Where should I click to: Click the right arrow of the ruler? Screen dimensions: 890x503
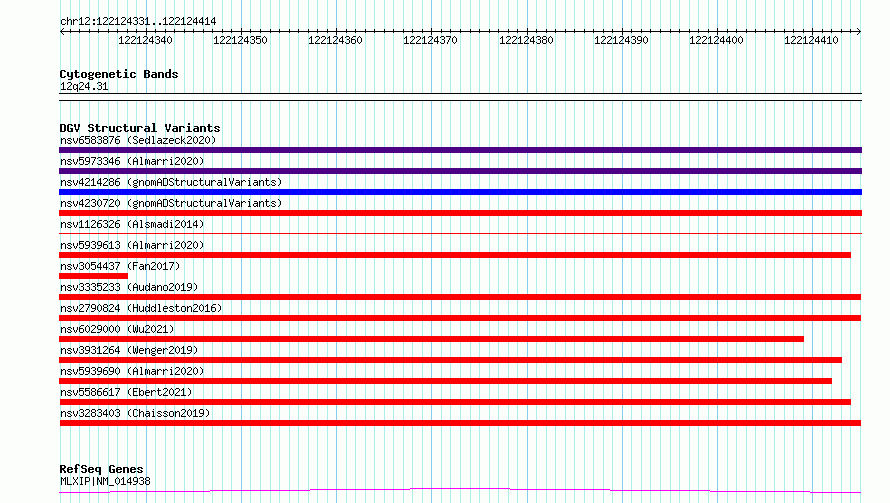859,31
